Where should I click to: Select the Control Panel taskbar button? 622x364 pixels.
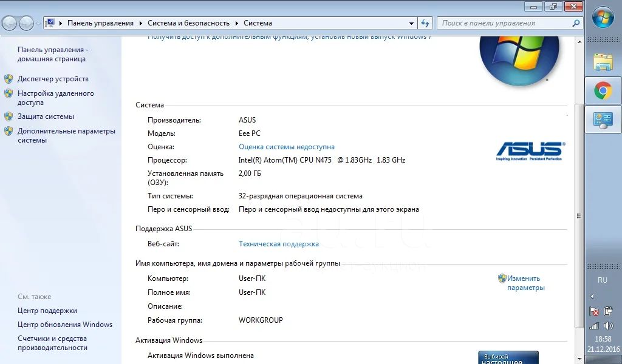pyautogui.click(x=603, y=120)
